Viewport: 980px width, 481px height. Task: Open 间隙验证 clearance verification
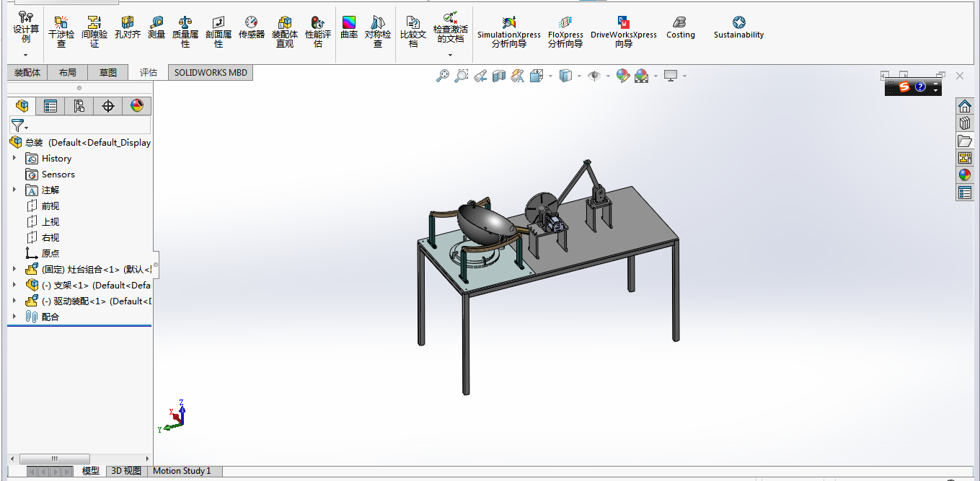pyautogui.click(x=94, y=32)
